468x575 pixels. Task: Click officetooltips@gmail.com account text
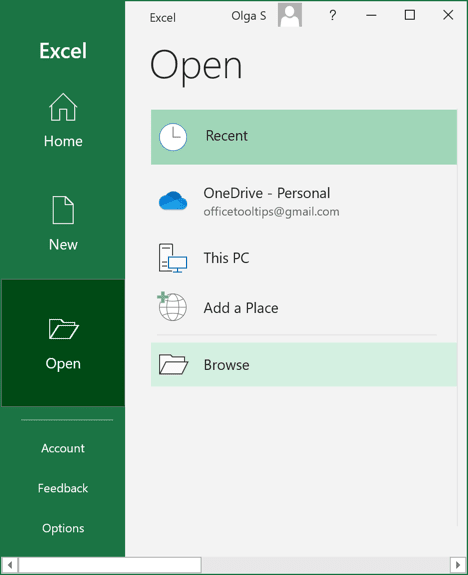click(x=271, y=212)
